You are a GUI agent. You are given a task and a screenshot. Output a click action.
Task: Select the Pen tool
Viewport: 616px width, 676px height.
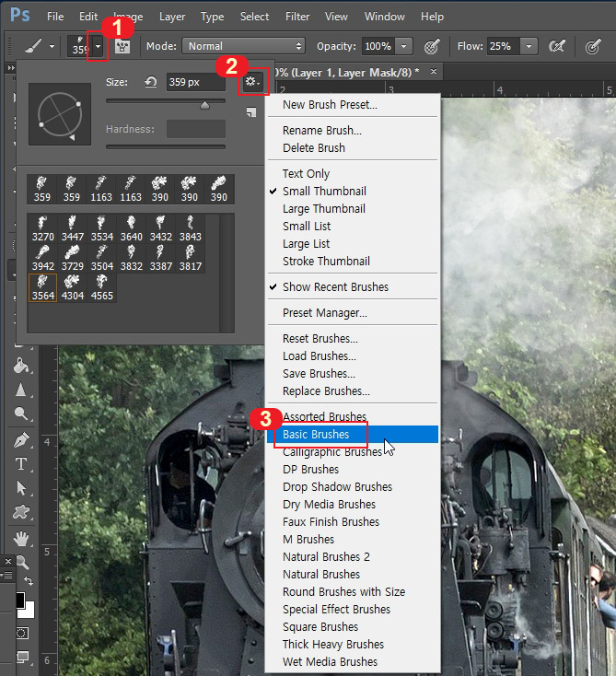[x=20, y=439]
